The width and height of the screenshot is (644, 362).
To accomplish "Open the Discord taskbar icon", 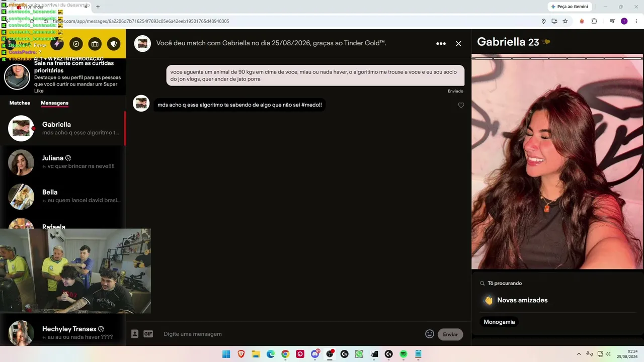I will click(315, 354).
